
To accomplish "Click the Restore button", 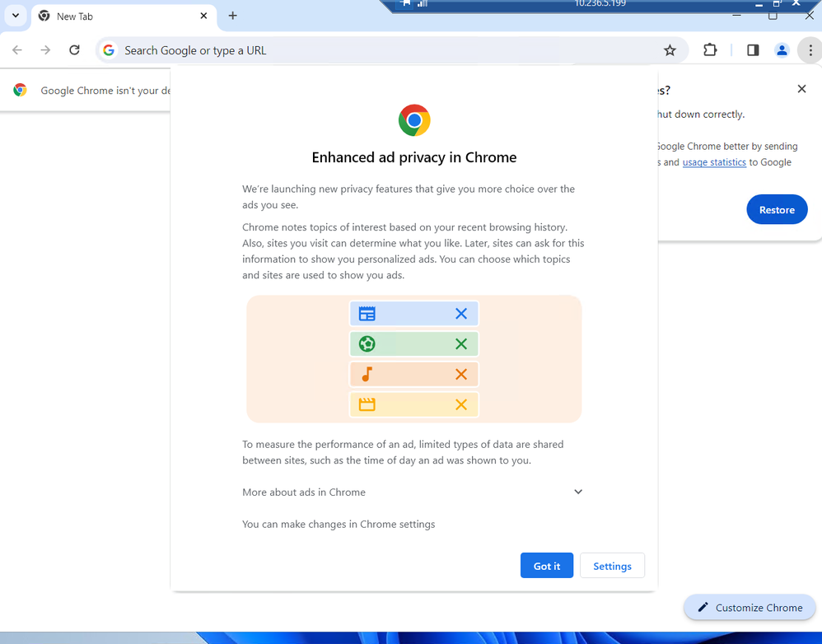I will tap(777, 210).
